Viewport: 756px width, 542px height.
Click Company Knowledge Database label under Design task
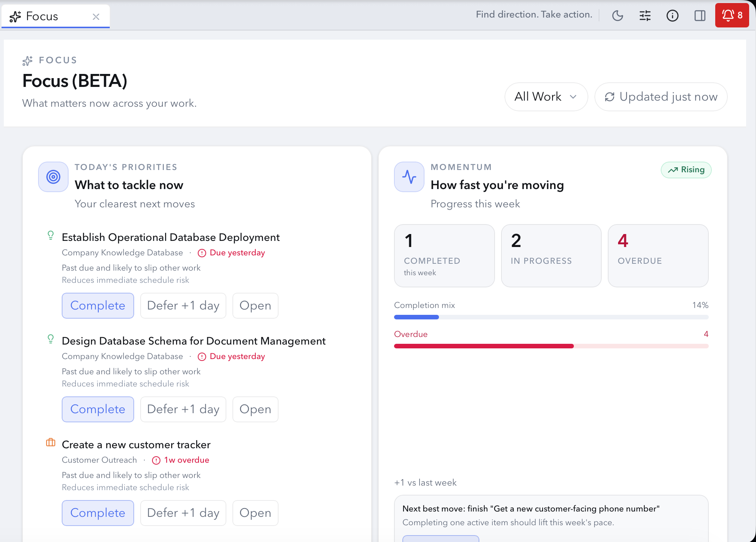click(122, 356)
